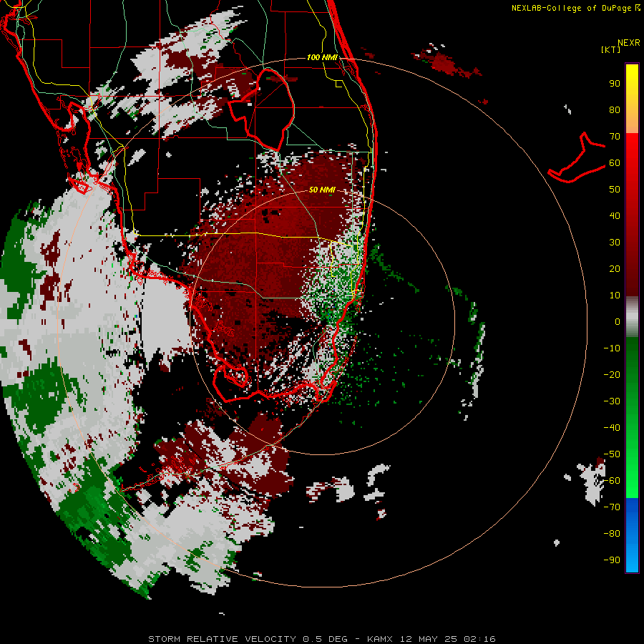Screen dimensions: 644x644
Task: Select the NEXR label above the scale
Action: pos(628,43)
